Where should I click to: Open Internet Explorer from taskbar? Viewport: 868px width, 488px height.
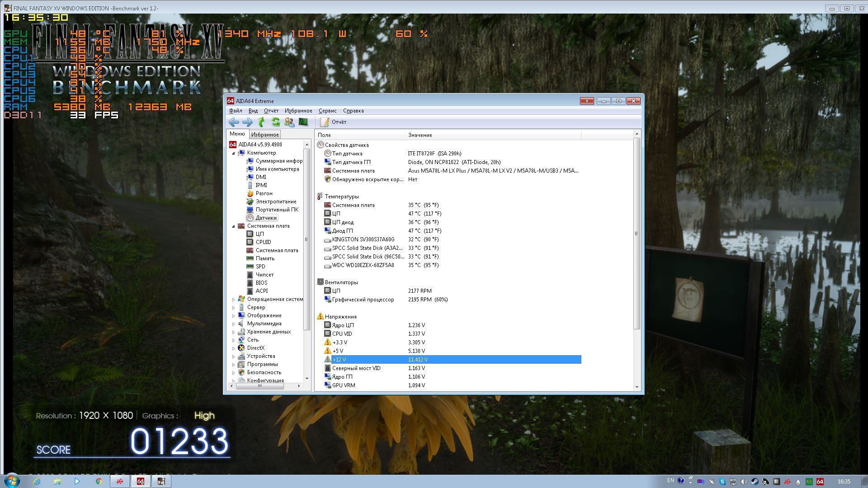pyautogui.click(x=37, y=482)
